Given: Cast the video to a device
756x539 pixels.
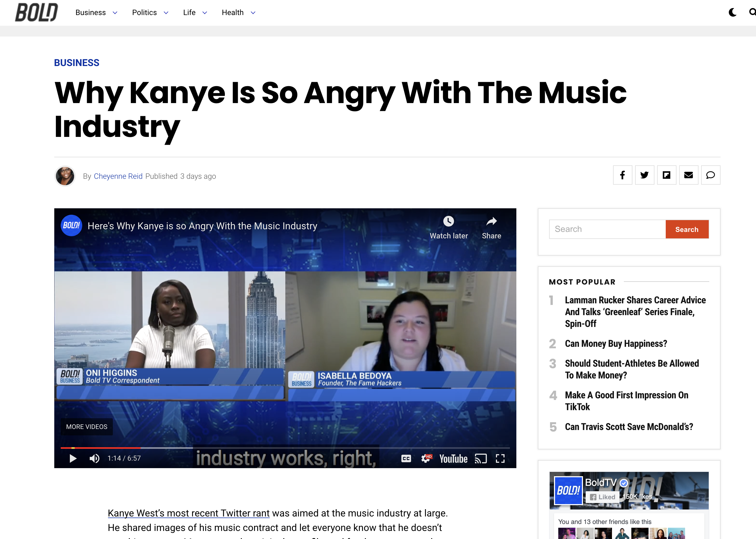Looking at the screenshot, I should pos(481,458).
